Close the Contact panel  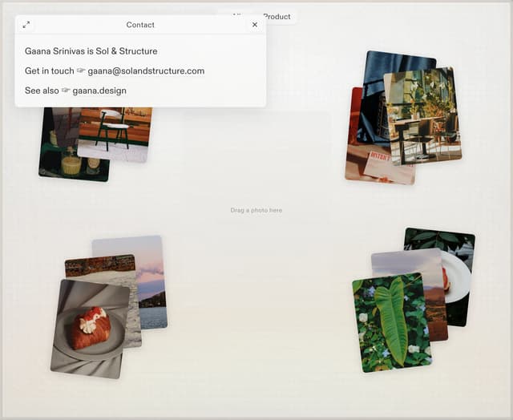click(255, 25)
